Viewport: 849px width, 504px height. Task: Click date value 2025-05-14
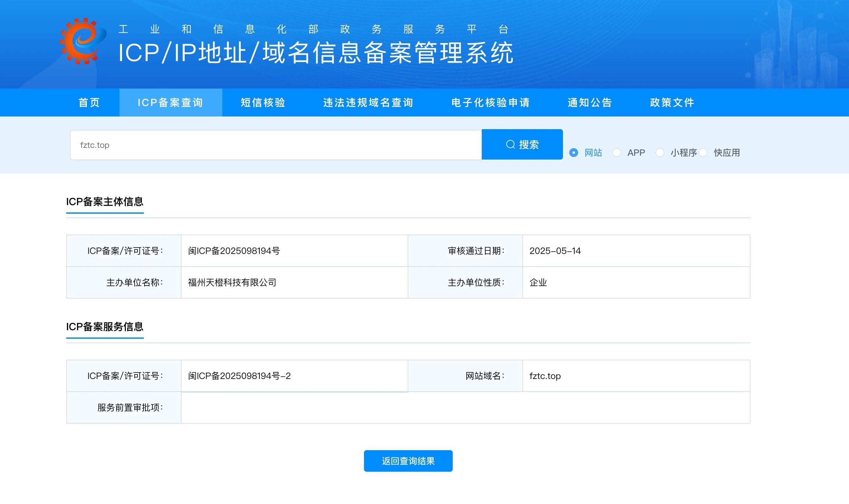click(x=555, y=251)
